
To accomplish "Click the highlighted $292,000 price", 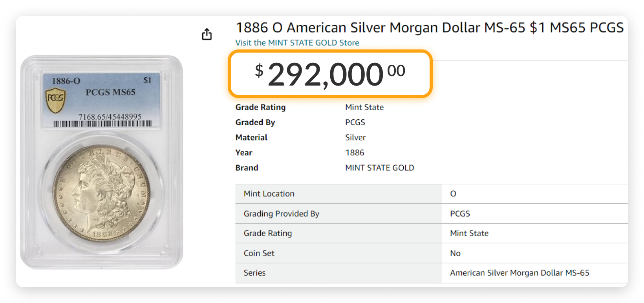I will tap(330, 74).
